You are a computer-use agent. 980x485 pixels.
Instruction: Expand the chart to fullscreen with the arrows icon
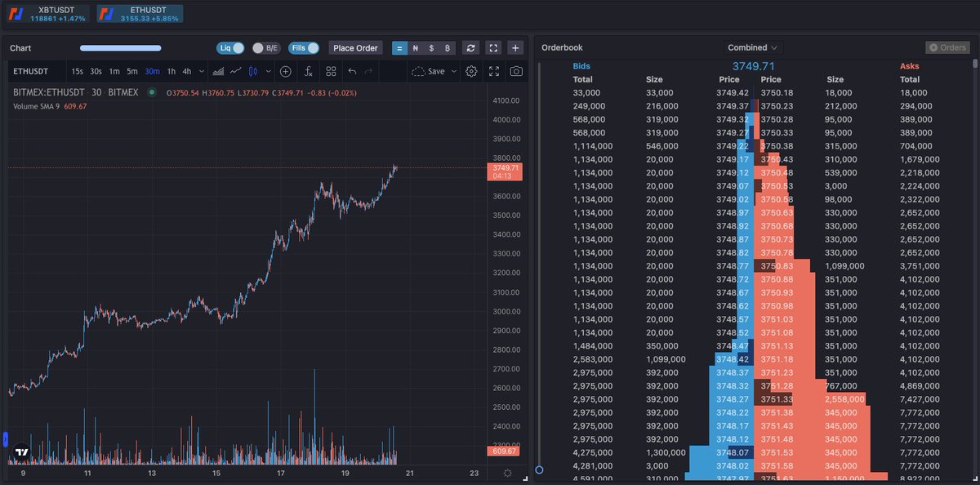click(493, 47)
